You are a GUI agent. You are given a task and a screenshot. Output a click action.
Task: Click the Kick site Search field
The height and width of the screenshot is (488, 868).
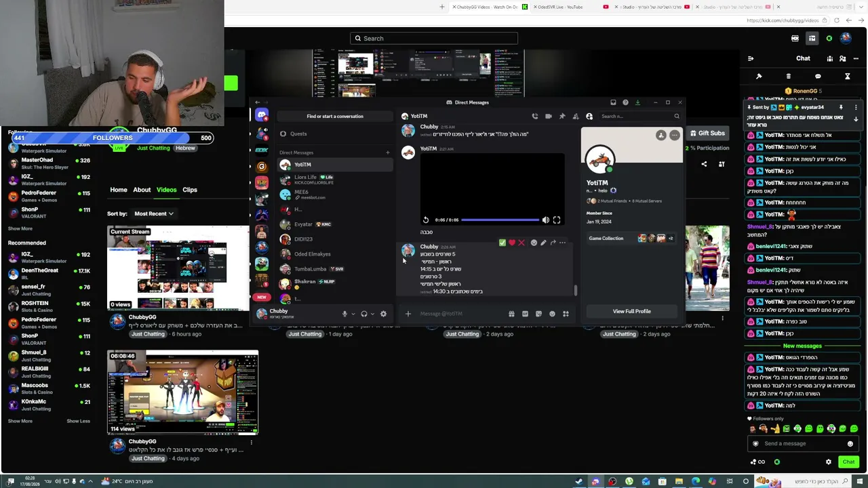[x=434, y=39]
